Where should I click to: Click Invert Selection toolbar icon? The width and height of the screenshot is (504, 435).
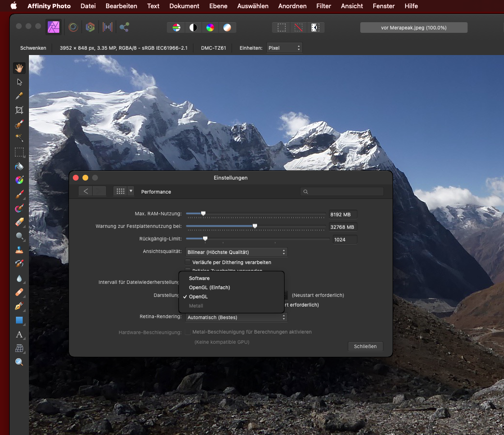pyautogui.click(x=315, y=28)
